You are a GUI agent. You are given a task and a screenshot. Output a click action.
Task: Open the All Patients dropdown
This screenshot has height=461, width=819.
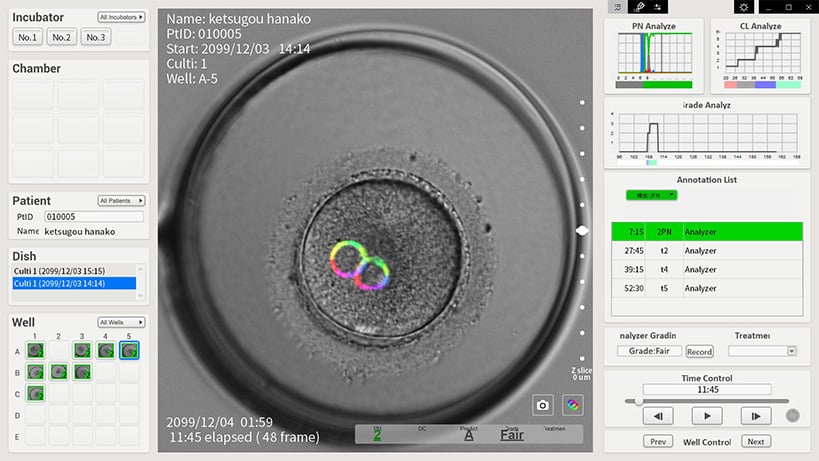[x=121, y=200]
